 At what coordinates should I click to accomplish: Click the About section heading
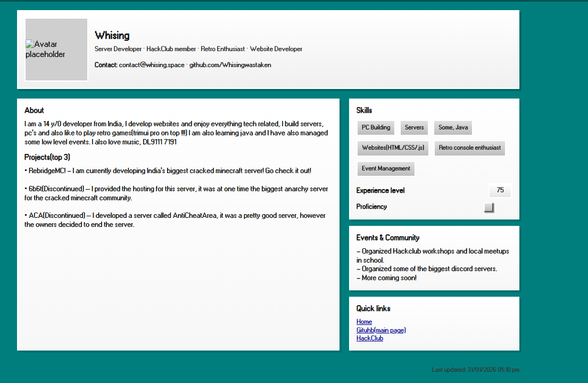pyautogui.click(x=34, y=110)
